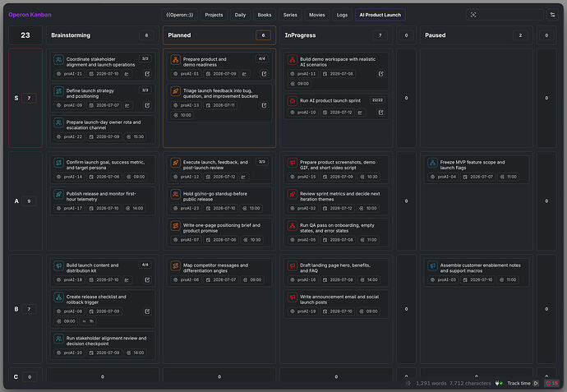Open note link on Coordinate stakeholder alignment card
This screenshot has width=567, height=392.
[x=147, y=74]
